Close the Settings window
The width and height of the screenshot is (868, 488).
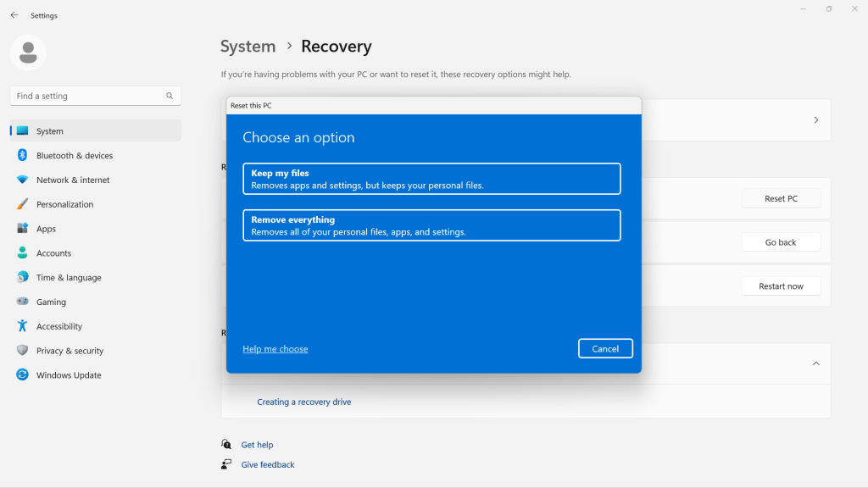coord(854,8)
